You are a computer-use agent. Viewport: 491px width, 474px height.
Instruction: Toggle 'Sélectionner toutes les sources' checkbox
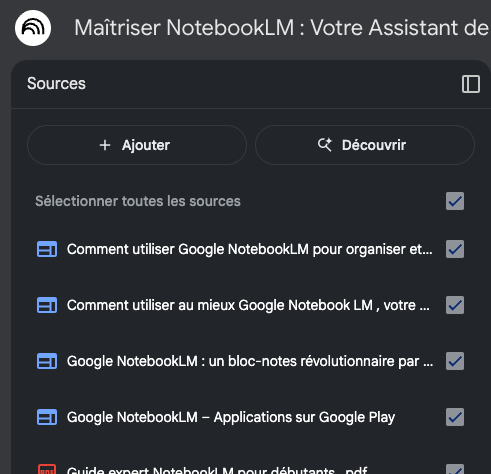point(455,201)
